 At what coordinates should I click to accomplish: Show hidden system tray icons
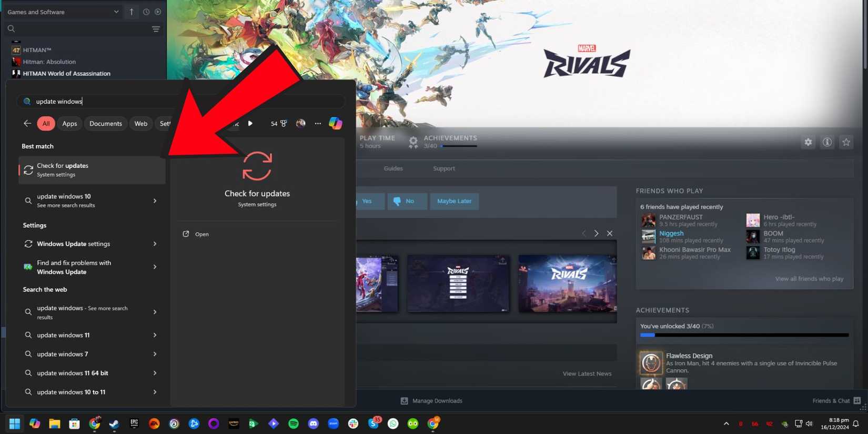(726, 423)
